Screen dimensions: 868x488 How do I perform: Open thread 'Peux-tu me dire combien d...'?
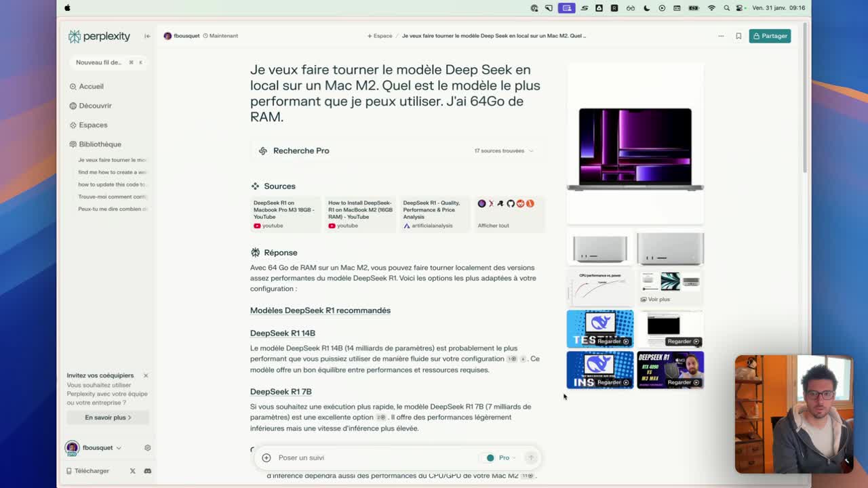[x=112, y=209]
